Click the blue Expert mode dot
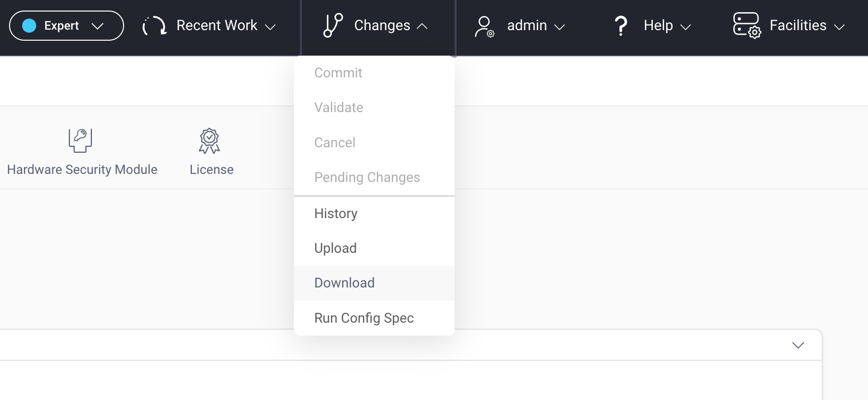This screenshot has height=400, width=868. tap(29, 26)
